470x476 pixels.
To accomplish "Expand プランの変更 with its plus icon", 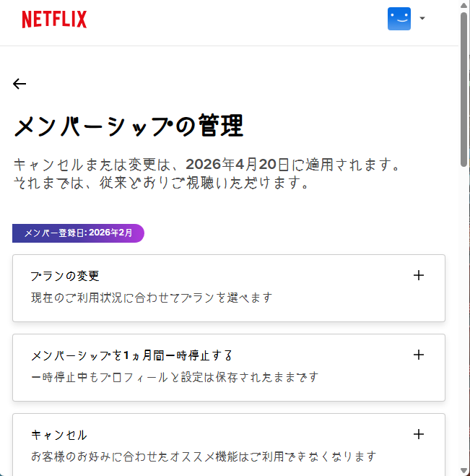I will pos(418,275).
